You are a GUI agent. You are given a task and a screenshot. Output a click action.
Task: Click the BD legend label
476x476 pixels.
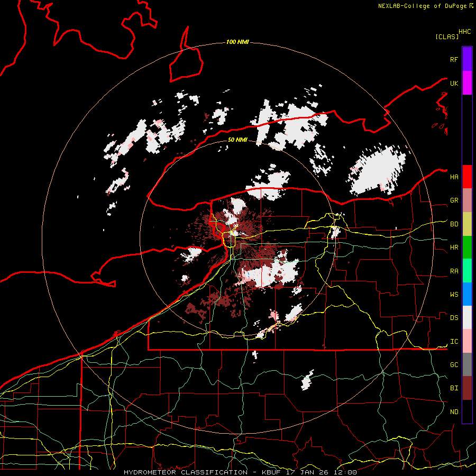(454, 224)
